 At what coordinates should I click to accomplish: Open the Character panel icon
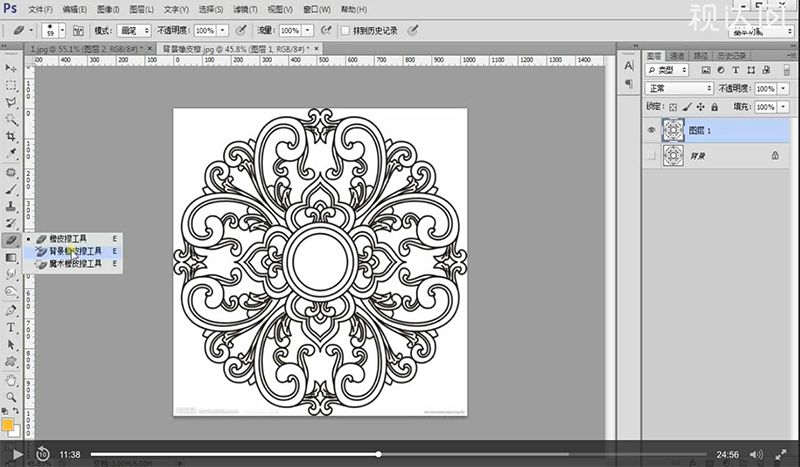point(629,66)
